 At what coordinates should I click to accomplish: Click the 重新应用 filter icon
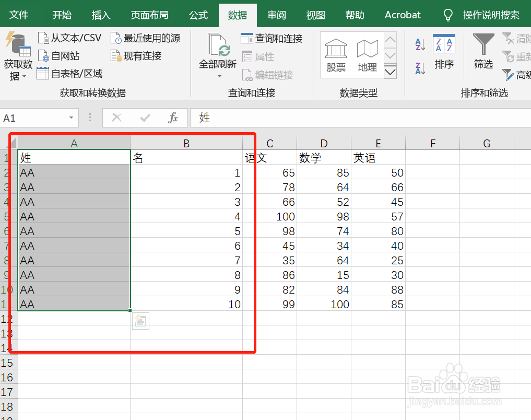tap(509, 56)
